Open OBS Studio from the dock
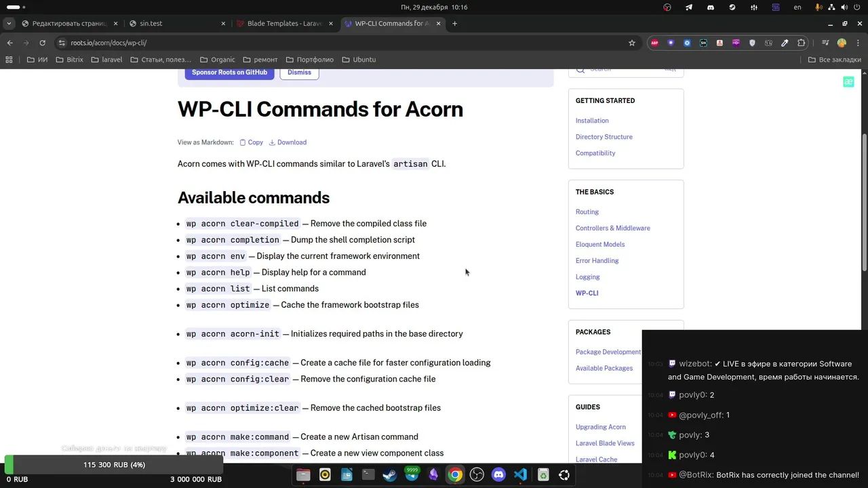Image resolution: width=868 pixels, height=488 pixels. 477,475
